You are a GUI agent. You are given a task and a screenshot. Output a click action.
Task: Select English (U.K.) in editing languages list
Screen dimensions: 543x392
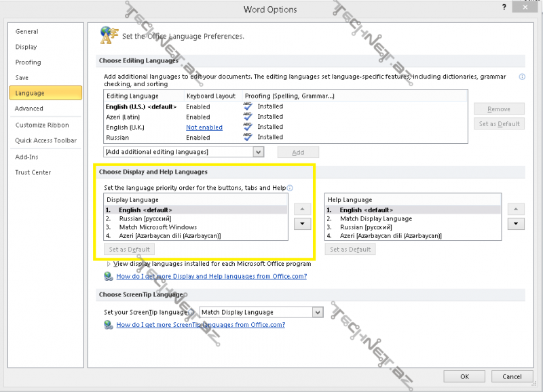pyautogui.click(x=126, y=127)
